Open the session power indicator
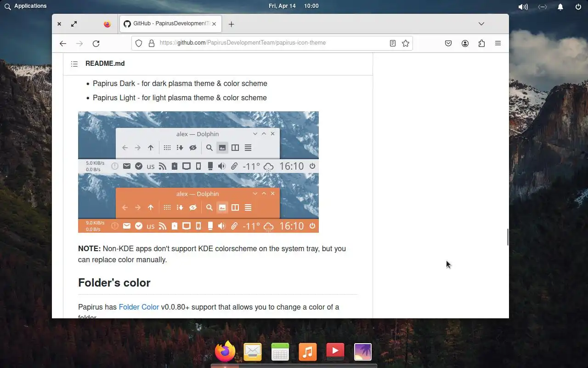The height and width of the screenshot is (368, 588). click(578, 6)
